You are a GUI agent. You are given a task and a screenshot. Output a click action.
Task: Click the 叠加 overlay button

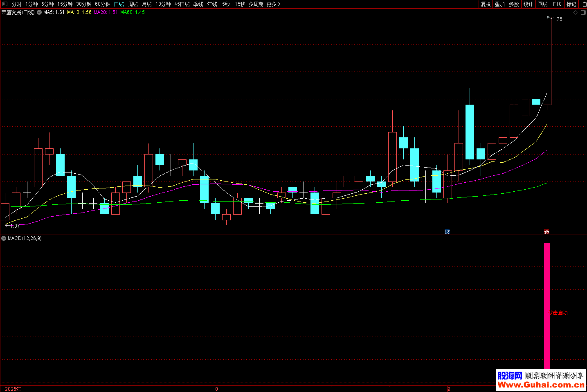tap(500, 4)
